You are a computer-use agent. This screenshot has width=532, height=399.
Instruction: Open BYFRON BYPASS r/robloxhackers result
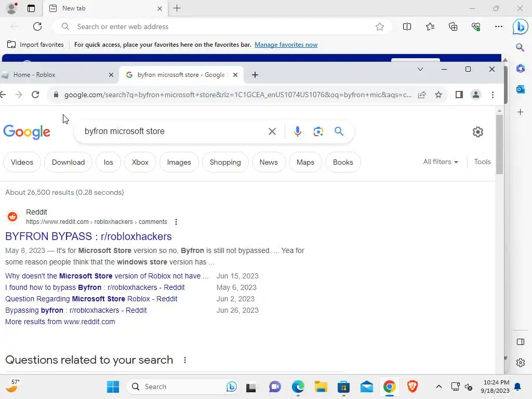(88, 236)
